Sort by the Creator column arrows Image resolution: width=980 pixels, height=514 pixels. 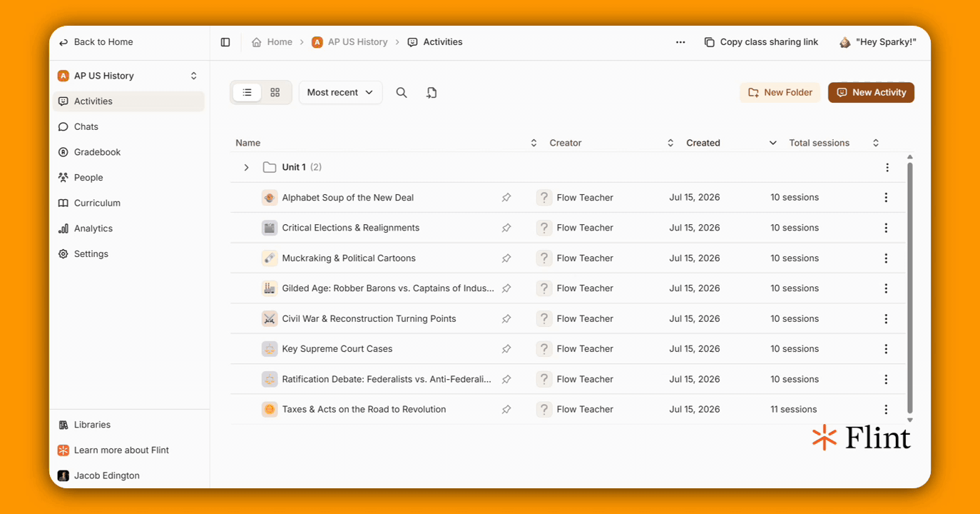[670, 143]
